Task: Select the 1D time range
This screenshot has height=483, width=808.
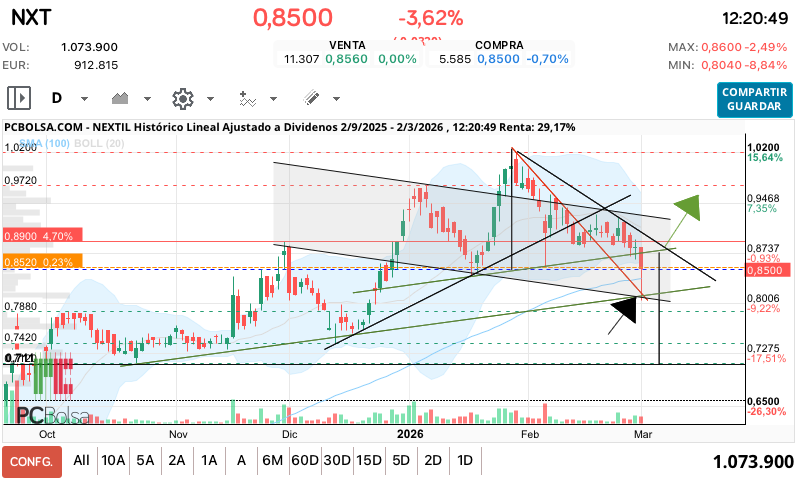Action: click(465, 460)
